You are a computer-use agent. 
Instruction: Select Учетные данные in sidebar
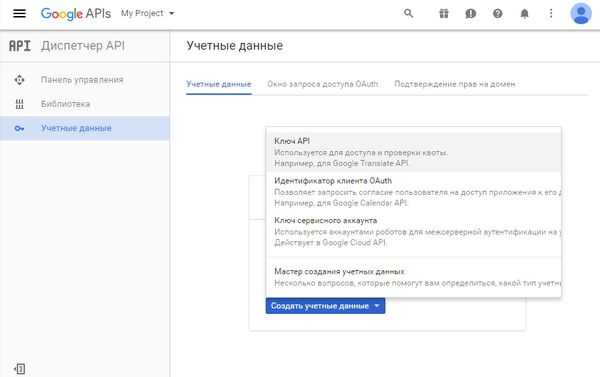[x=85, y=128]
